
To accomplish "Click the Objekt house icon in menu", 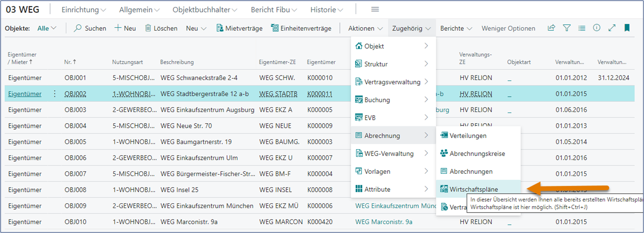I will point(358,46).
